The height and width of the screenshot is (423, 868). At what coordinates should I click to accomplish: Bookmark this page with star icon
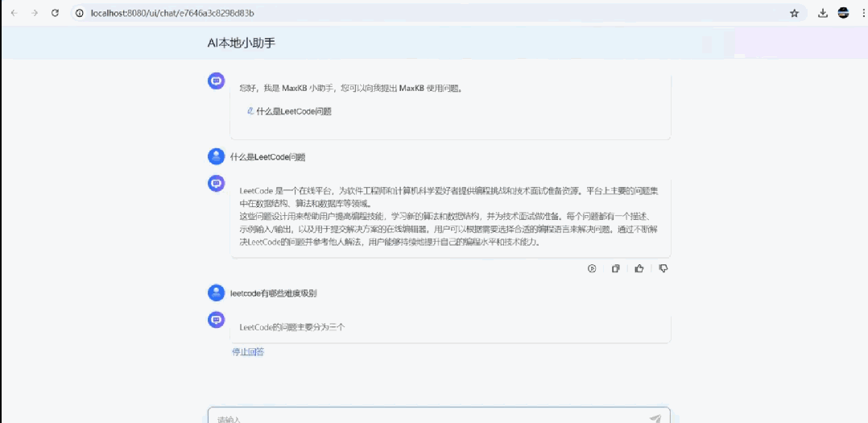(795, 13)
